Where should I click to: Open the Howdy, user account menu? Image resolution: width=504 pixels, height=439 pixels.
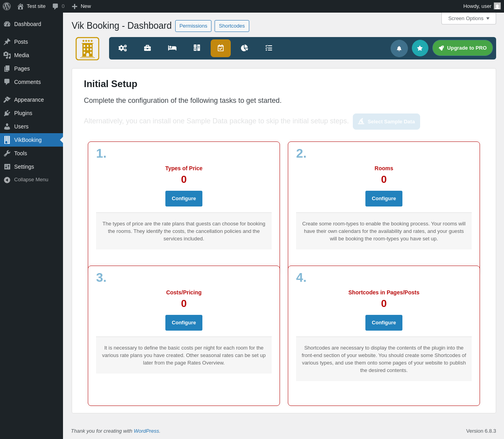(x=482, y=6)
